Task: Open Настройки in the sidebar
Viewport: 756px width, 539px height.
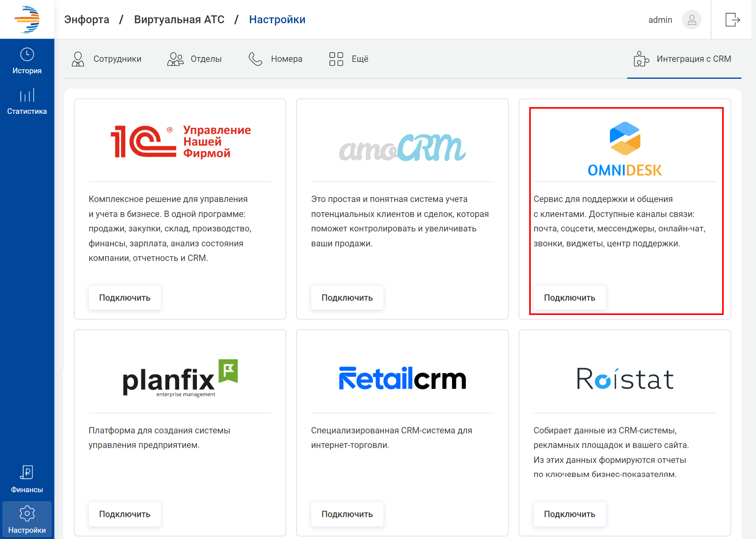Action: pos(27,519)
